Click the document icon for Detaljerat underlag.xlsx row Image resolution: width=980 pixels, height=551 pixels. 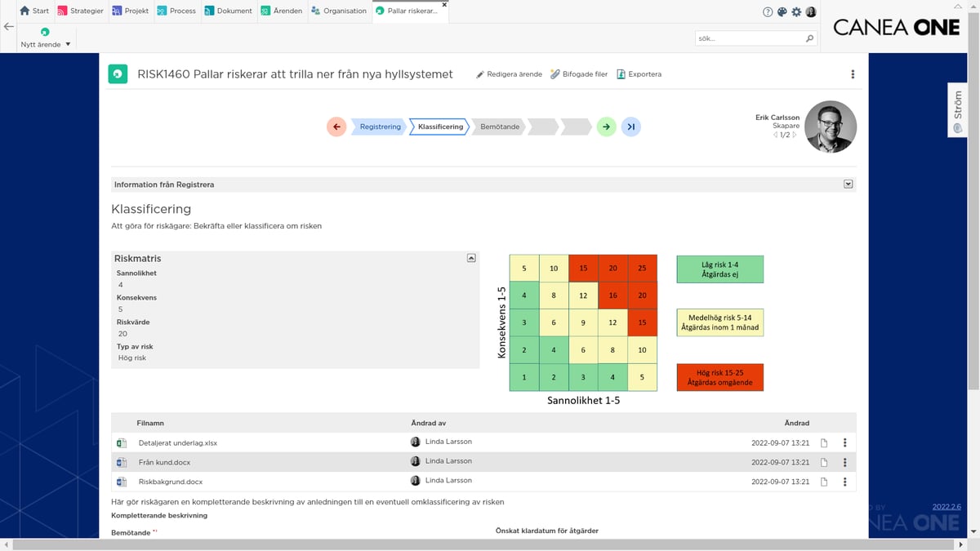pyautogui.click(x=824, y=443)
